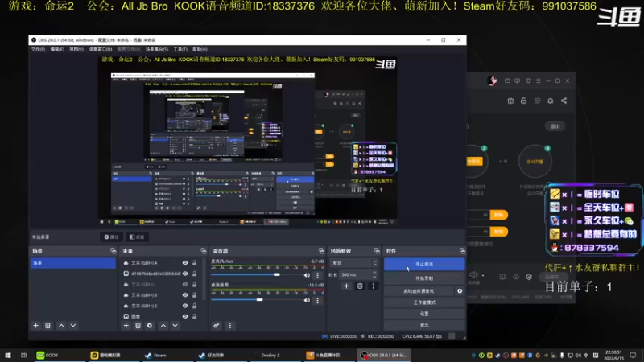Open settings gear in Douyu window bottom bar

coord(529,277)
